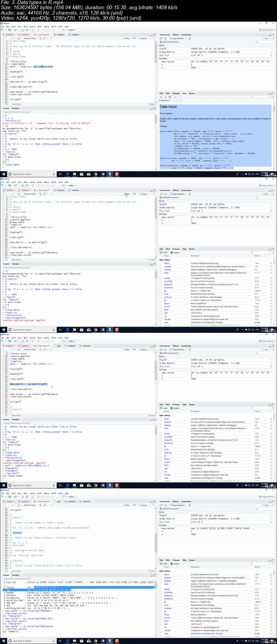
Task: Check the car package in the 00:06:14 frame
Action: coord(161,316)
